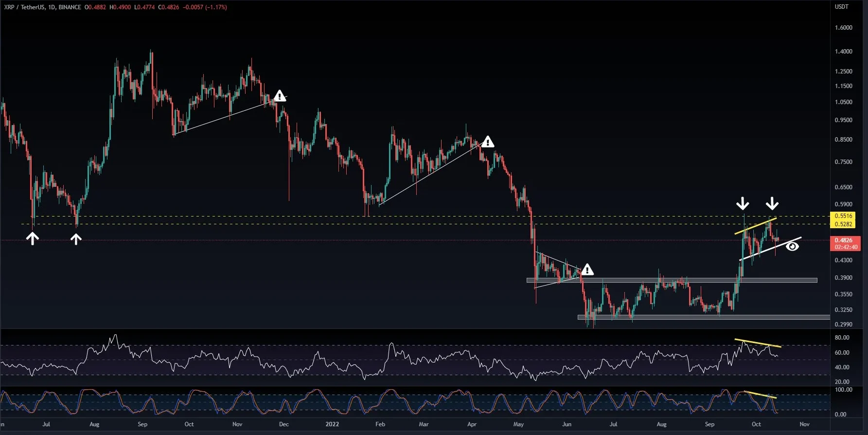The width and height of the screenshot is (868, 435).
Task: Click the Dec label on time axis
Action: tap(284, 424)
